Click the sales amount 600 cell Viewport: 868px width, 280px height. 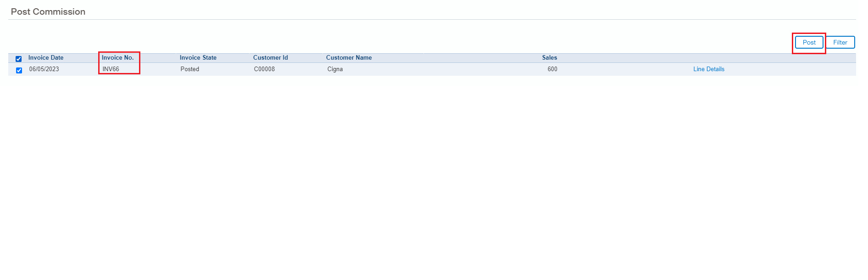tap(552, 69)
